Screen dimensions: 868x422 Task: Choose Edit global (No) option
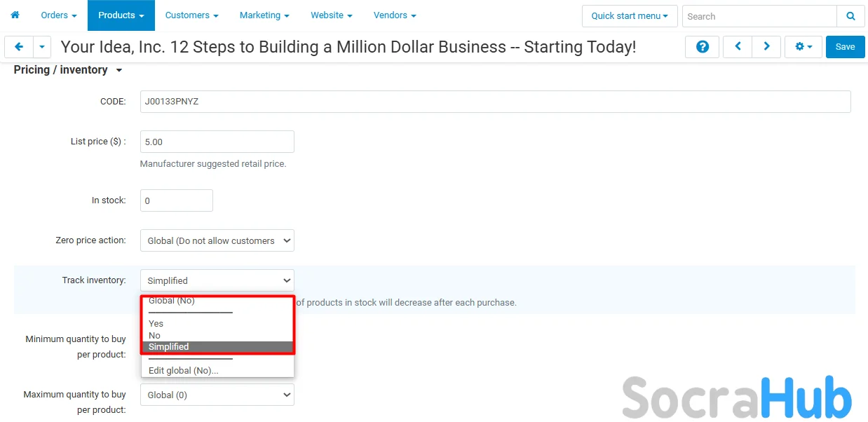[184, 371]
